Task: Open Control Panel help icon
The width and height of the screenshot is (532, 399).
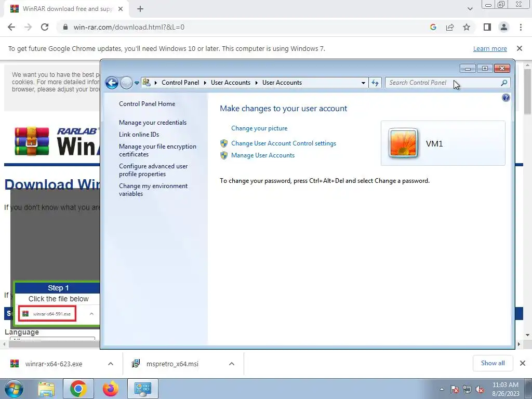Action: [506, 98]
